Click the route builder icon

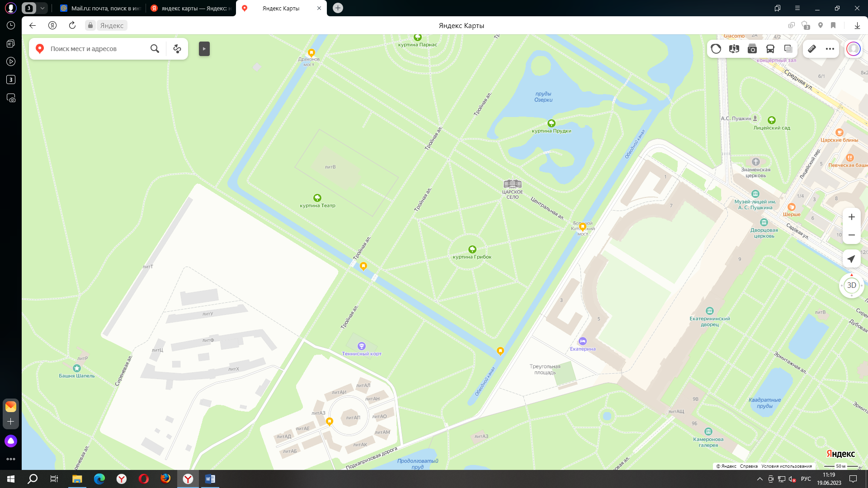point(177,49)
